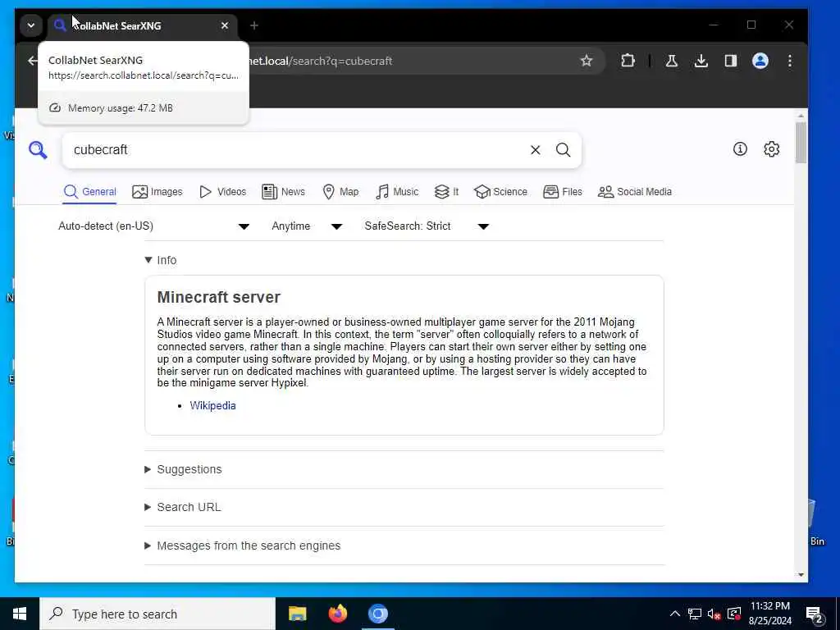Open the network tray icon

click(x=695, y=614)
